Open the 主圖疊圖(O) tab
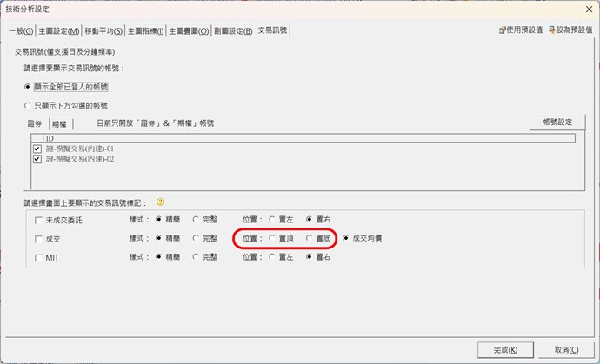This screenshot has width=600, height=364. pyautogui.click(x=189, y=31)
